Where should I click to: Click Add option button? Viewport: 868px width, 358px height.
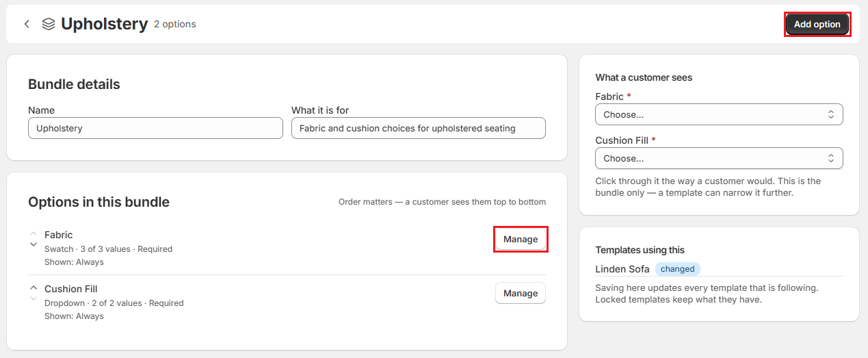pos(817,24)
